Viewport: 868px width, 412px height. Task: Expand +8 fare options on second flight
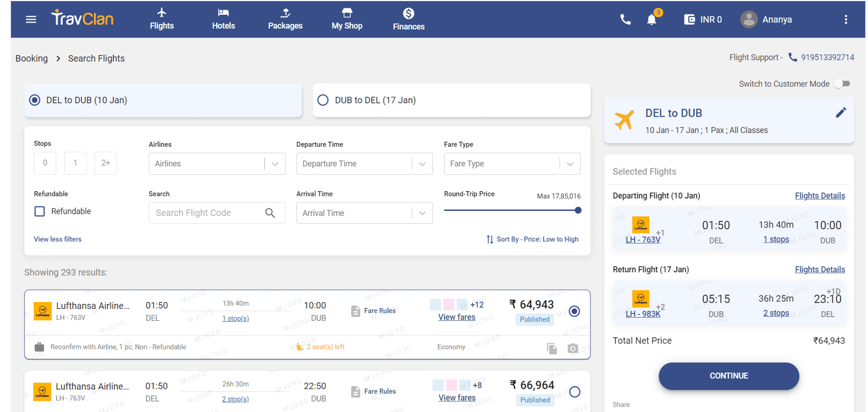[477, 385]
